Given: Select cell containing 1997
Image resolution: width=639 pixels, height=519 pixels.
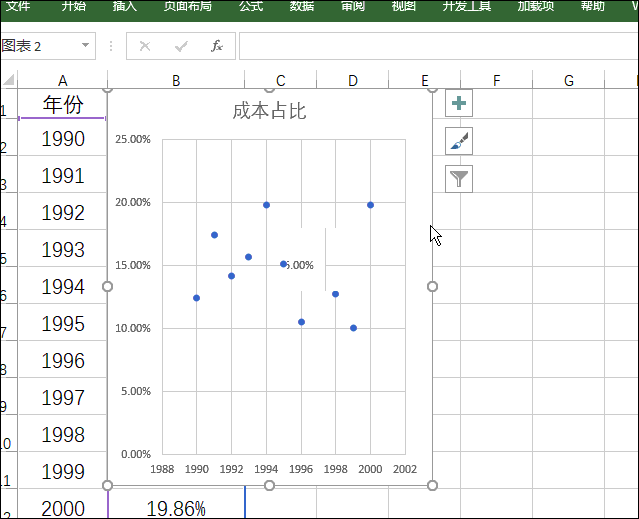Looking at the screenshot, I should pyautogui.click(x=62, y=398).
